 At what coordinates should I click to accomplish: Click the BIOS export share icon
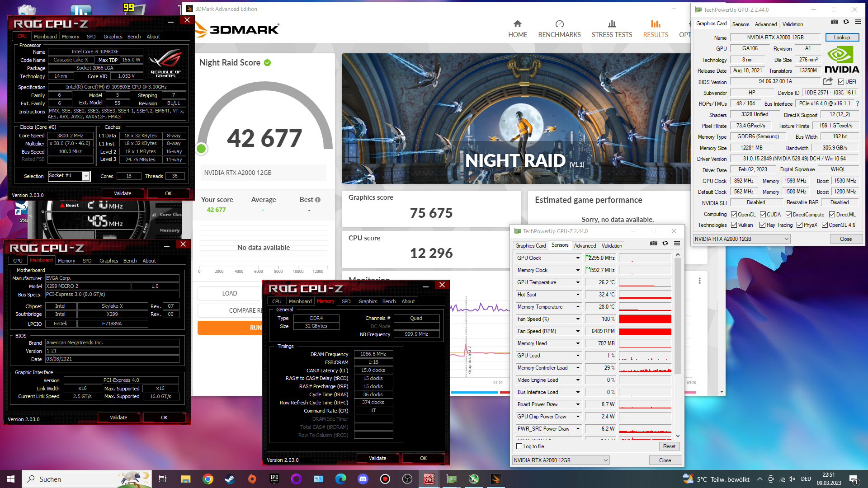(828, 81)
